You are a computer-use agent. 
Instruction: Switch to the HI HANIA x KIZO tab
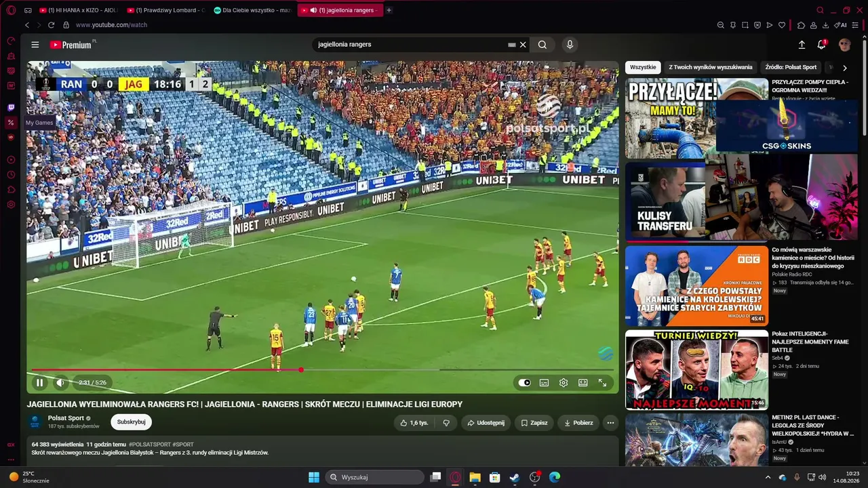pyautogui.click(x=79, y=10)
